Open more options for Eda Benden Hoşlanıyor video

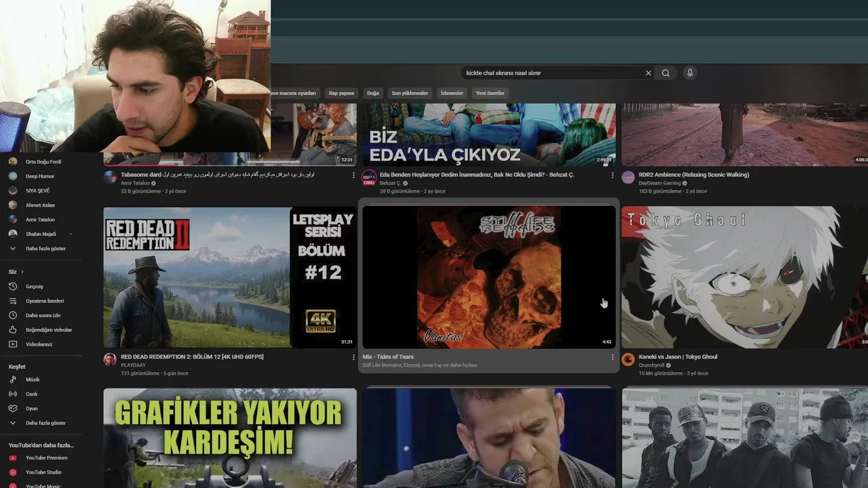pyautogui.click(x=612, y=175)
